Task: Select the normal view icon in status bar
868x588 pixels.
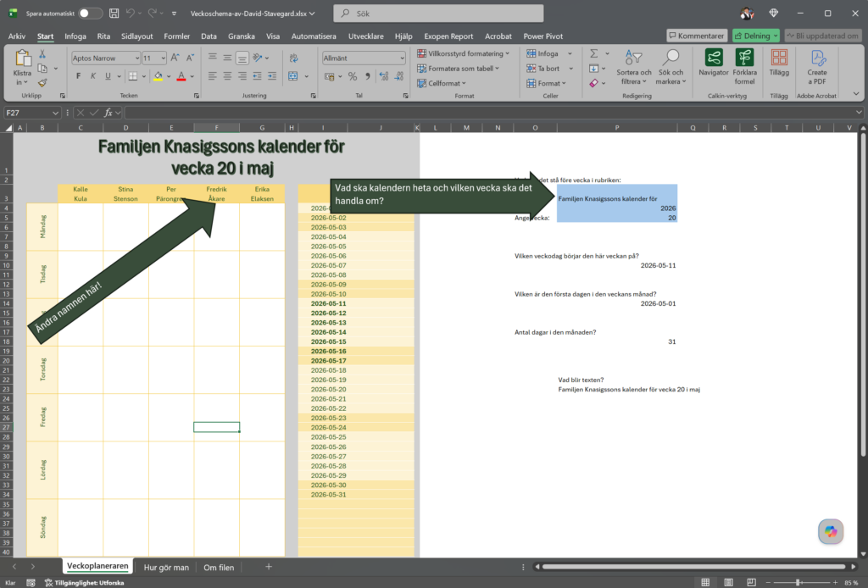Action: [x=705, y=582]
